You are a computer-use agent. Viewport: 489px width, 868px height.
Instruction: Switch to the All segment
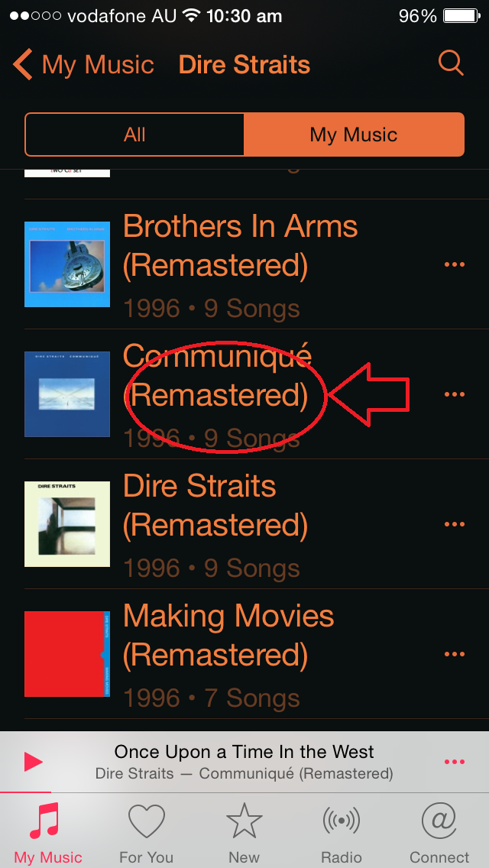pos(134,134)
